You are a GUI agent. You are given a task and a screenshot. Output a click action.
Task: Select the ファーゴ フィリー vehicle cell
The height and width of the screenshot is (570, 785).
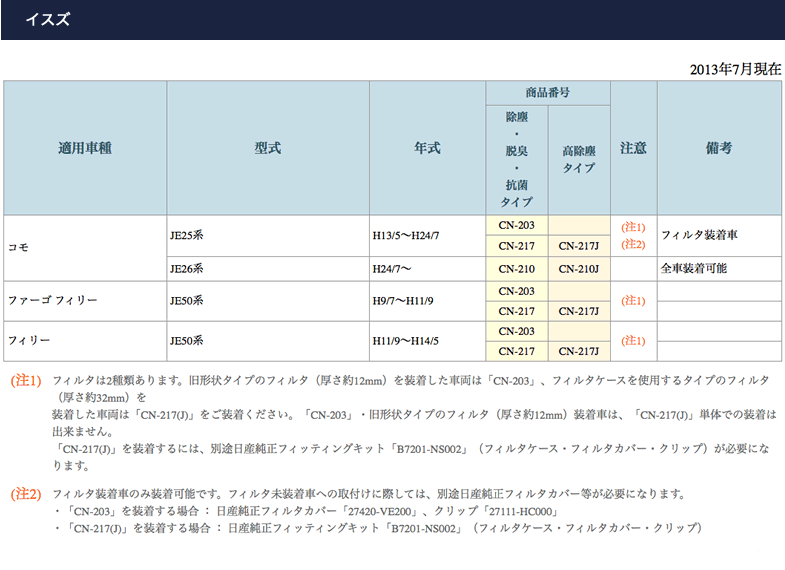85,301
